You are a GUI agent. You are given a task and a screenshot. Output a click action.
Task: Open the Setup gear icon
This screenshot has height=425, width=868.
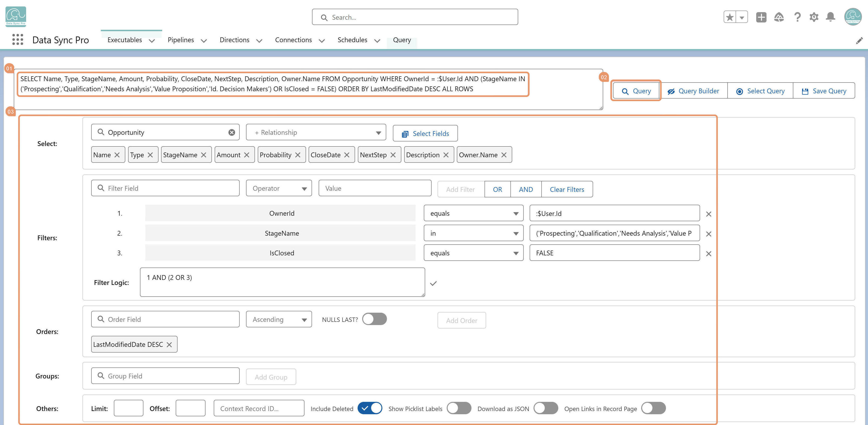point(814,17)
